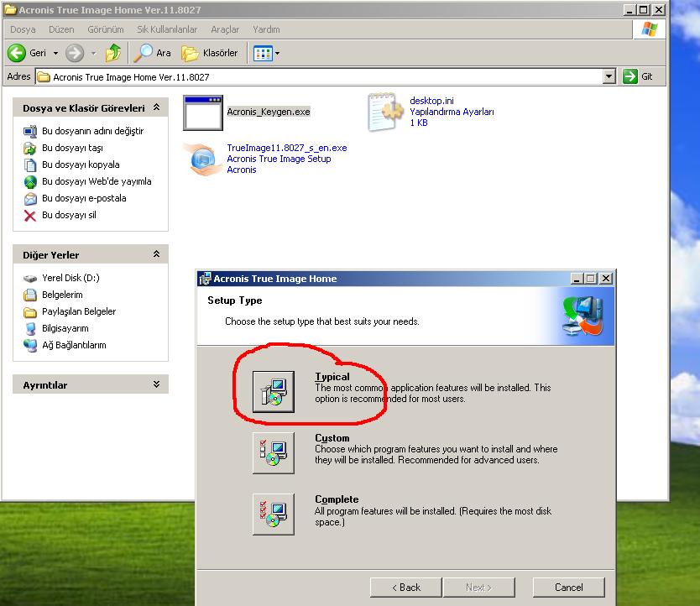This screenshot has height=606, width=700.
Task: Open the forward history dropdown arrow
Action: coord(94,53)
